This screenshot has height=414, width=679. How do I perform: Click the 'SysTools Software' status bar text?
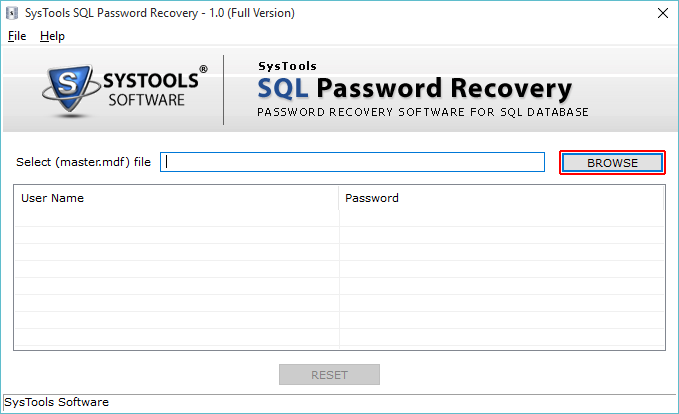coord(56,402)
